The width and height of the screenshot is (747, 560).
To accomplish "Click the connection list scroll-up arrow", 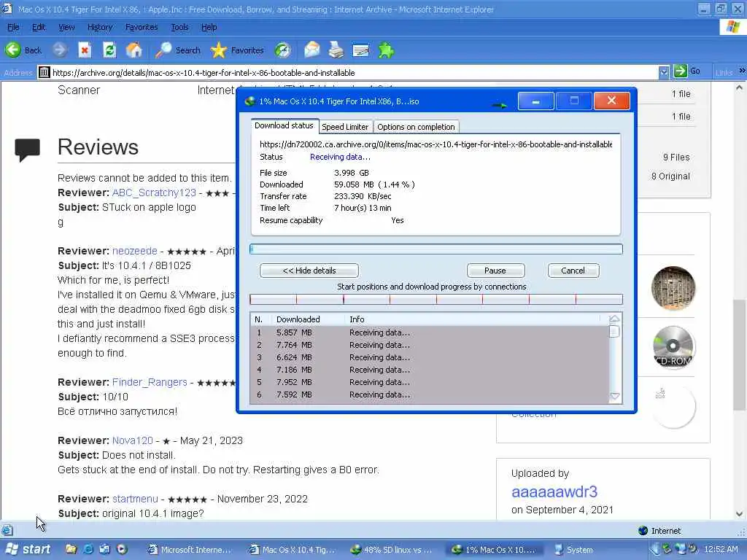I will [x=614, y=318].
